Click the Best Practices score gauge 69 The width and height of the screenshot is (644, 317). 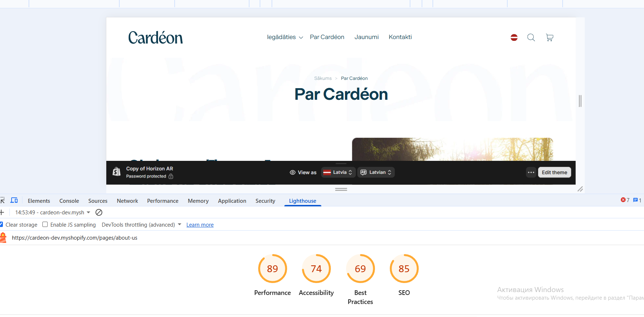[x=360, y=269]
